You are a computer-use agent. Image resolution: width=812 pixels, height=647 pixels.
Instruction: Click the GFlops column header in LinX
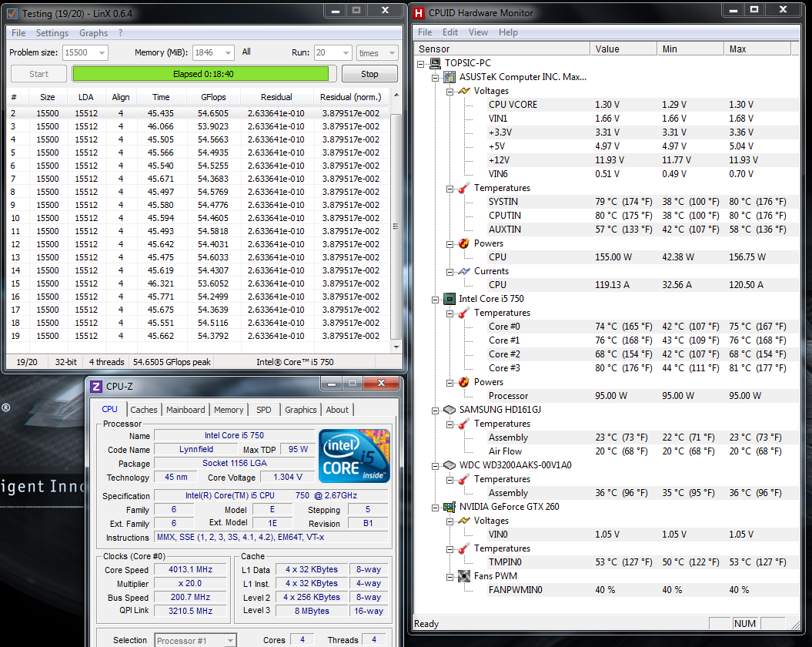(212, 97)
